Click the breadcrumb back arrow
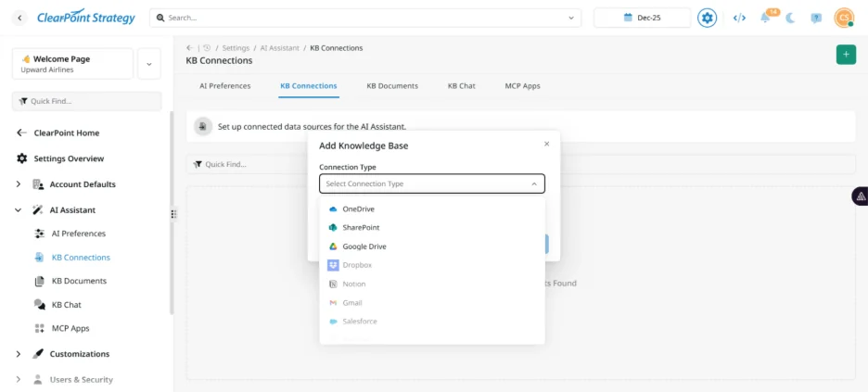Screen dimensions: 868x392 pos(190,48)
